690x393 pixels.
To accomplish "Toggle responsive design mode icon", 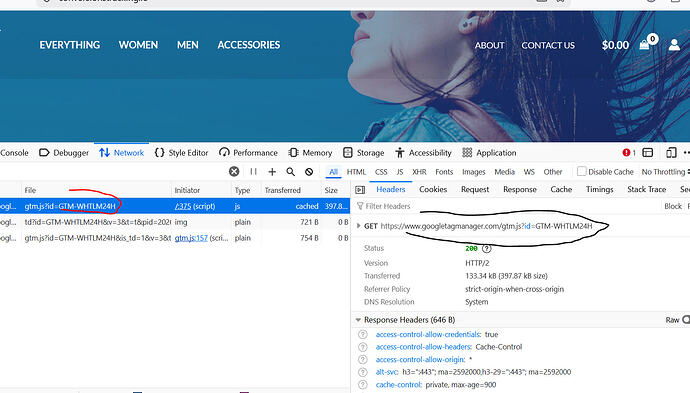I will [671, 153].
